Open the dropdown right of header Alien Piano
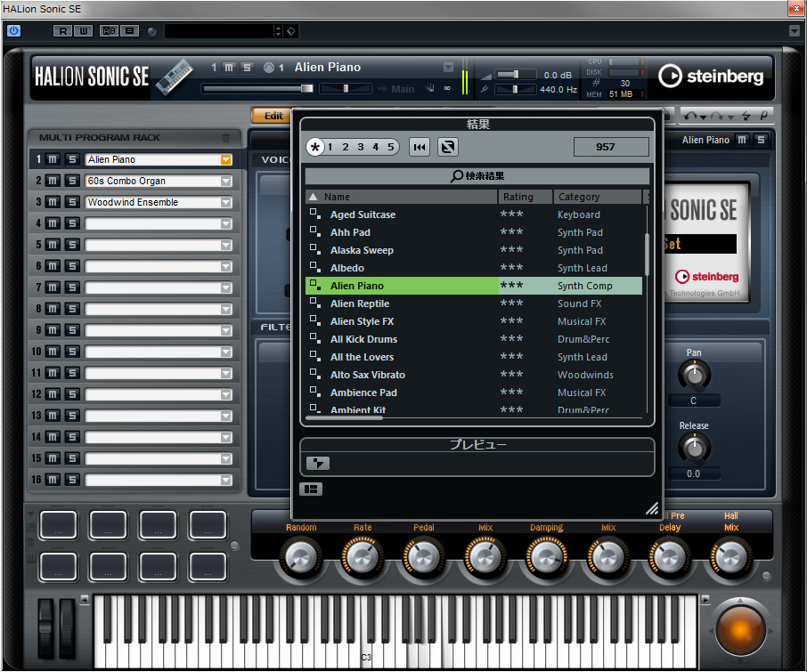 click(x=448, y=68)
